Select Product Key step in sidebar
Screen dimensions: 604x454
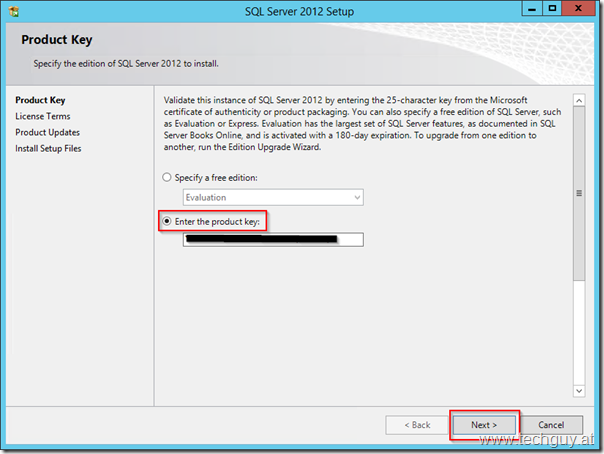coord(40,100)
